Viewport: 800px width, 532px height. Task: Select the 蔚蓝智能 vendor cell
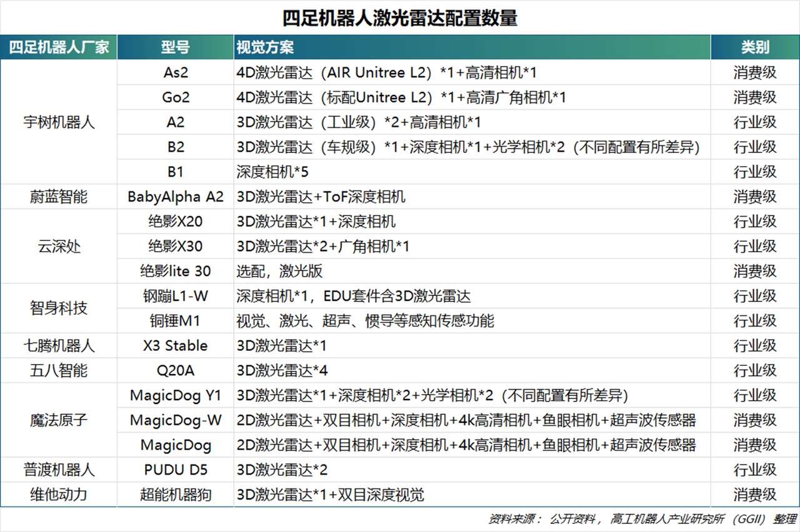coord(58,196)
